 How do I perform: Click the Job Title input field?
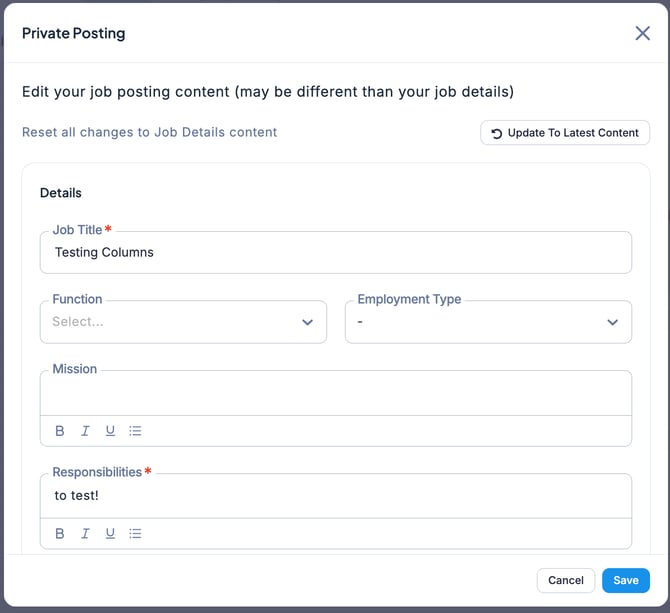[x=335, y=253]
